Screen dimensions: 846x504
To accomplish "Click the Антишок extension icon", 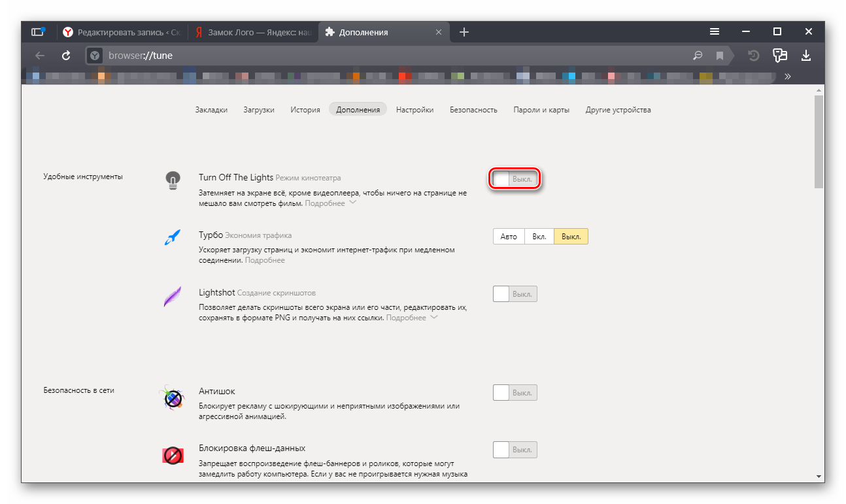I will pyautogui.click(x=172, y=397).
